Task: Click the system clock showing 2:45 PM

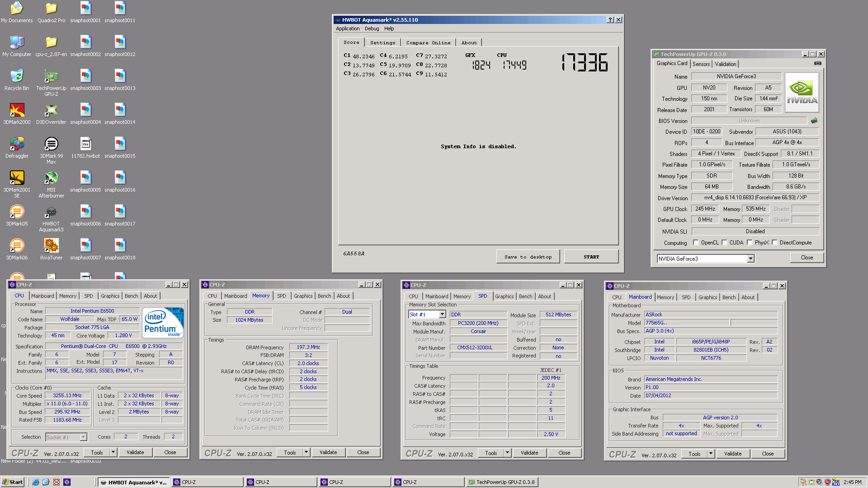Action: click(853, 482)
